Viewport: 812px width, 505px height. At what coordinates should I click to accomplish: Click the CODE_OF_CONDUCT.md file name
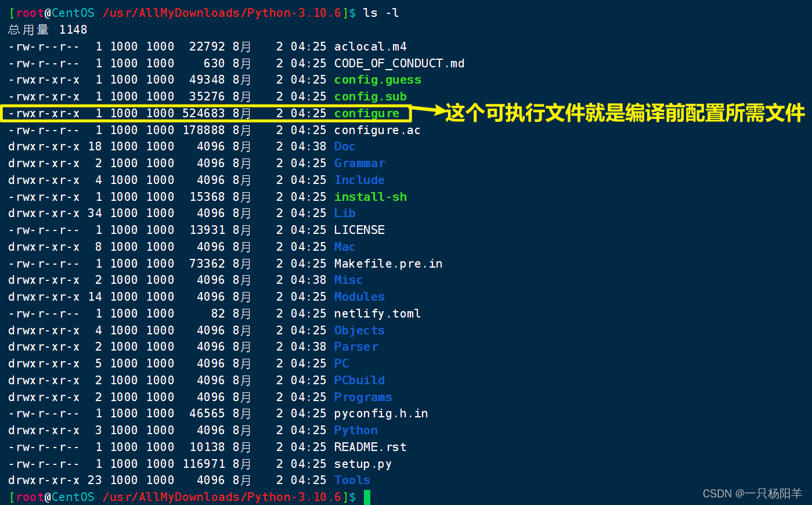point(399,63)
